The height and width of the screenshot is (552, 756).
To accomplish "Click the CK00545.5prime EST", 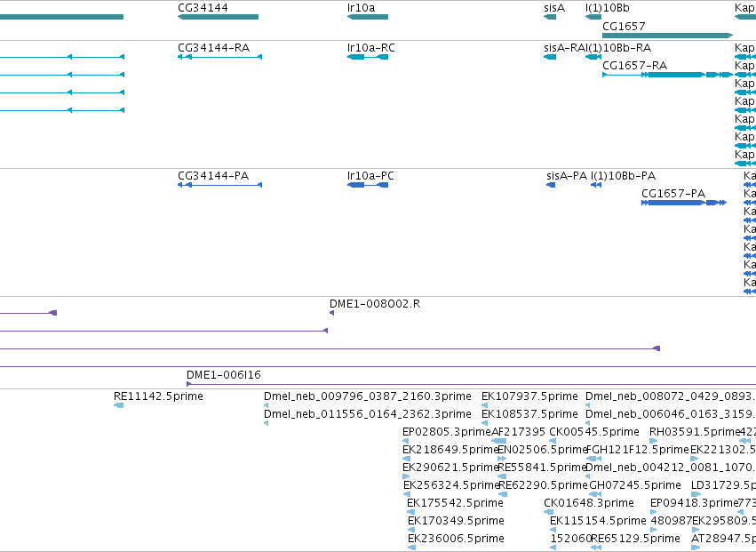I will [553, 441].
